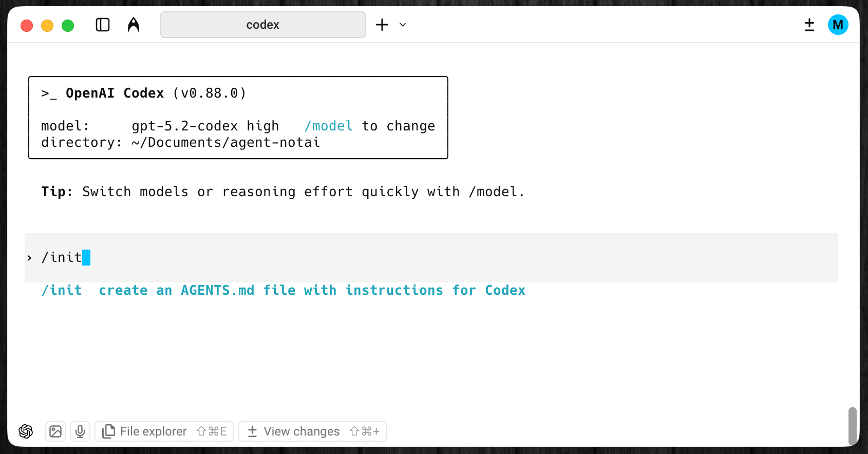Click the View changes button
The image size is (868, 454).
click(x=313, y=431)
